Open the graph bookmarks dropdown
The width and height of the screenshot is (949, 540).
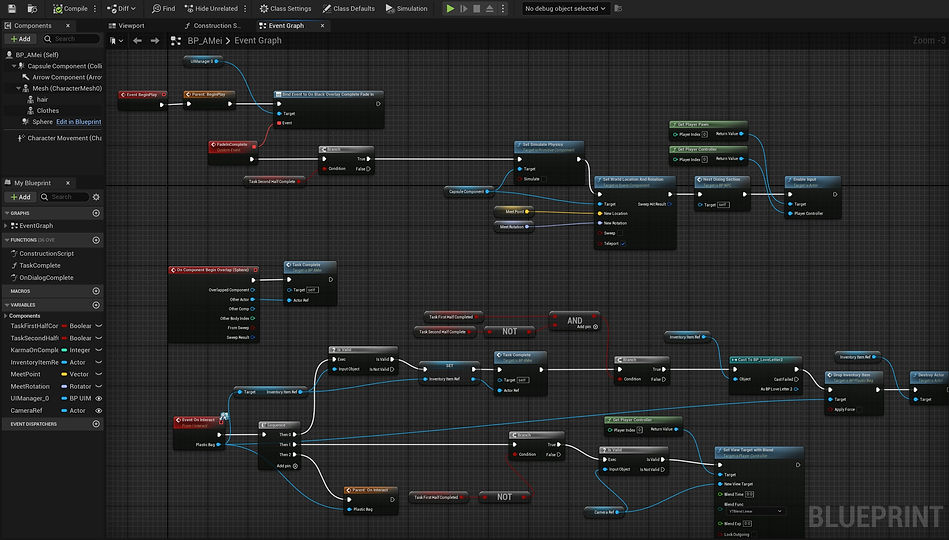tap(116, 41)
